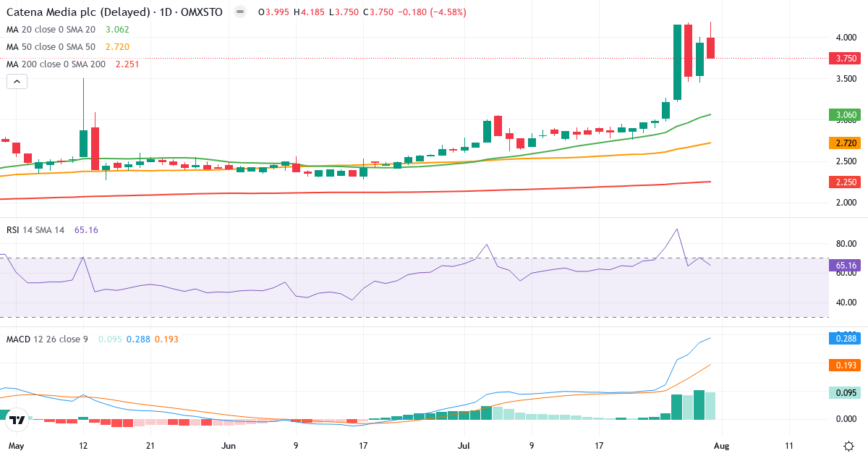Click the 40.00 RSI axis level

846,303
